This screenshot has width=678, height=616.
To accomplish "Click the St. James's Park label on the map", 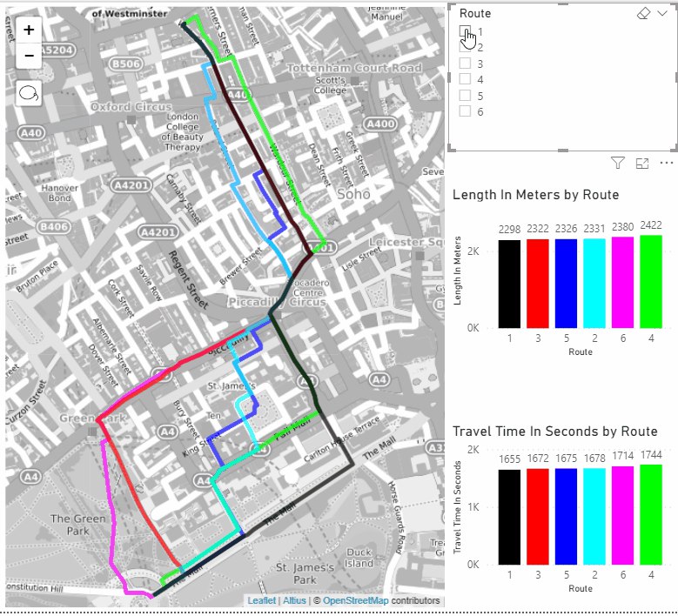I will pyautogui.click(x=305, y=573).
